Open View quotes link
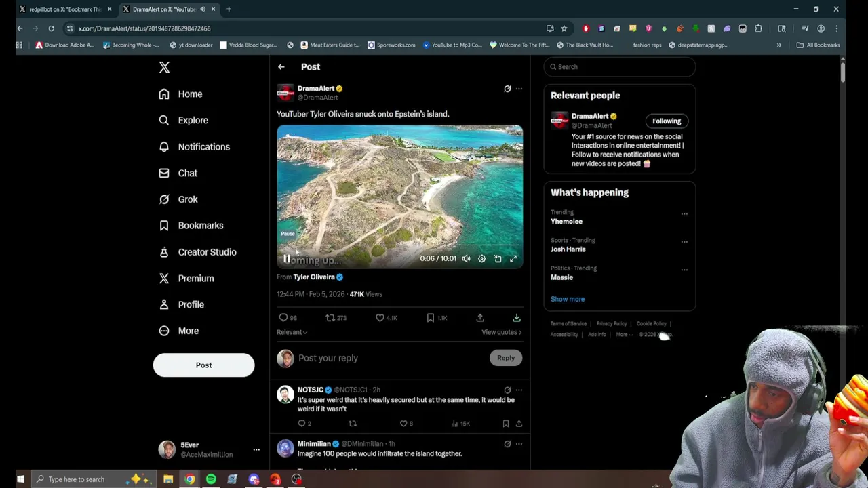 point(501,332)
